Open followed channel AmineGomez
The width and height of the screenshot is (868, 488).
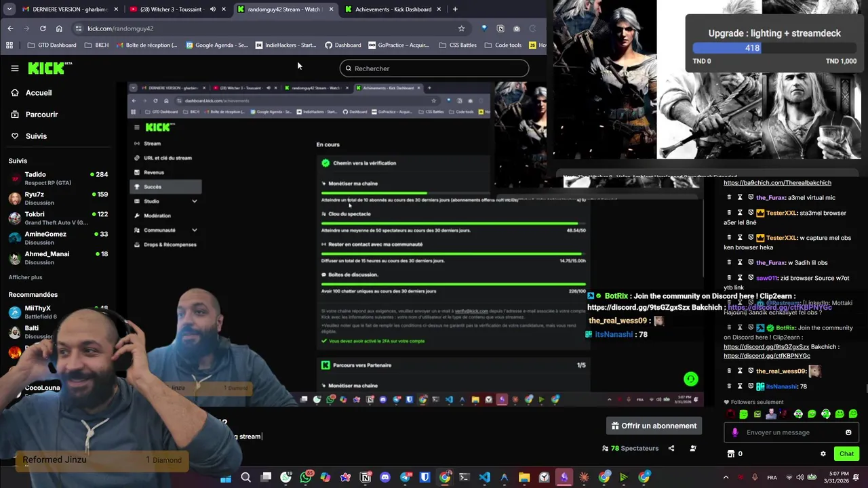[x=58, y=238]
